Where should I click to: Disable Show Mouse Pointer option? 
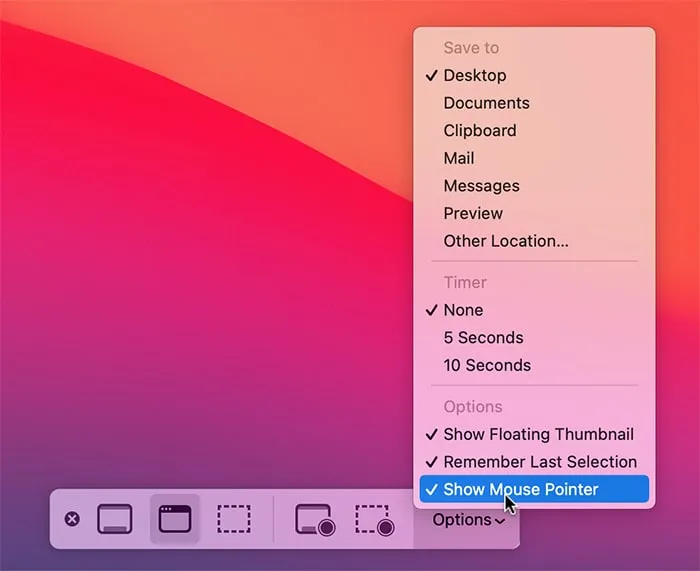pyautogui.click(x=520, y=489)
